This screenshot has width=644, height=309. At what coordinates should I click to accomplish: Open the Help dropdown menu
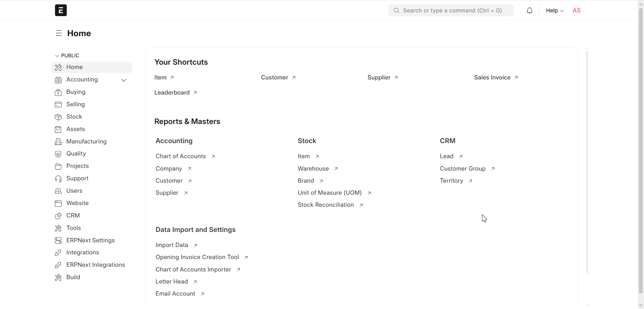tap(554, 11)
